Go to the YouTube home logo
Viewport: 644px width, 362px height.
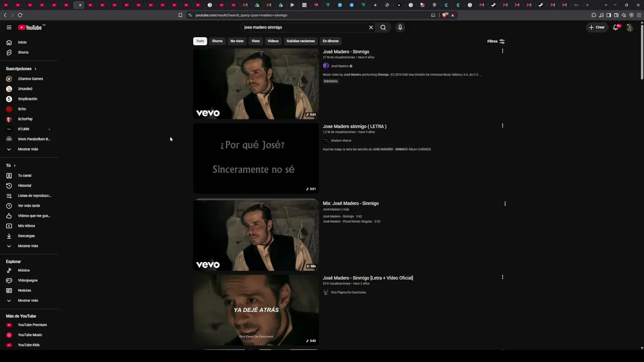(31, 27)
